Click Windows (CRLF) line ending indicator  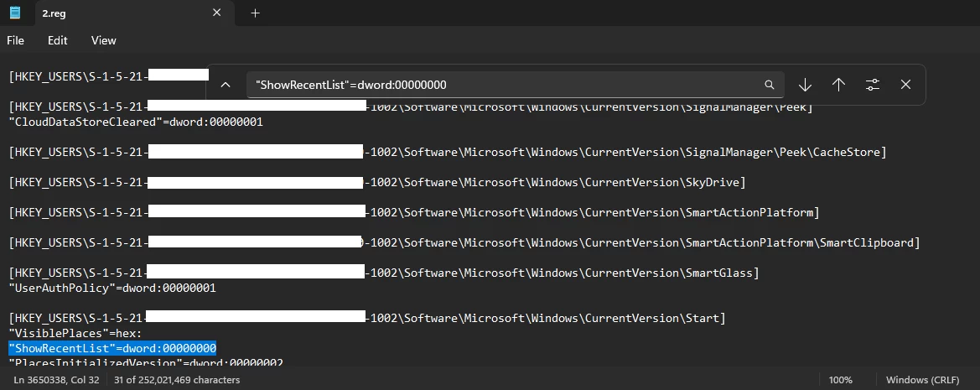tap(920, 380)
